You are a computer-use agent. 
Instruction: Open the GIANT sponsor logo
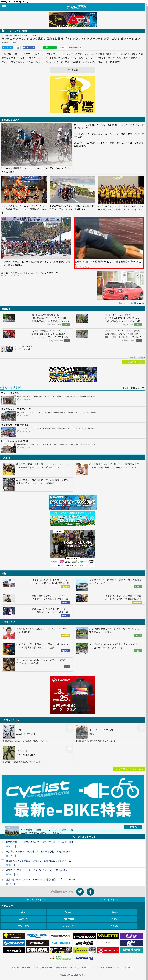(x=14, y=943)
